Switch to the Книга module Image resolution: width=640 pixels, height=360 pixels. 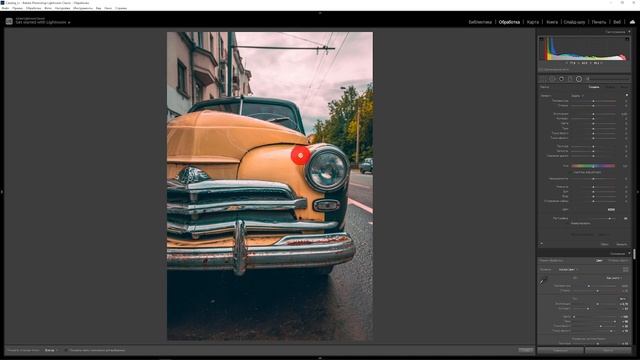point(552,22)
